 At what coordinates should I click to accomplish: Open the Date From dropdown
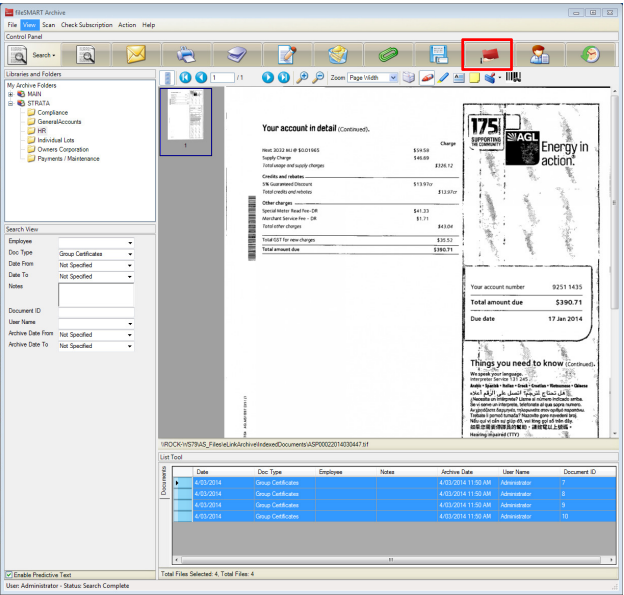tap(130, 265)
